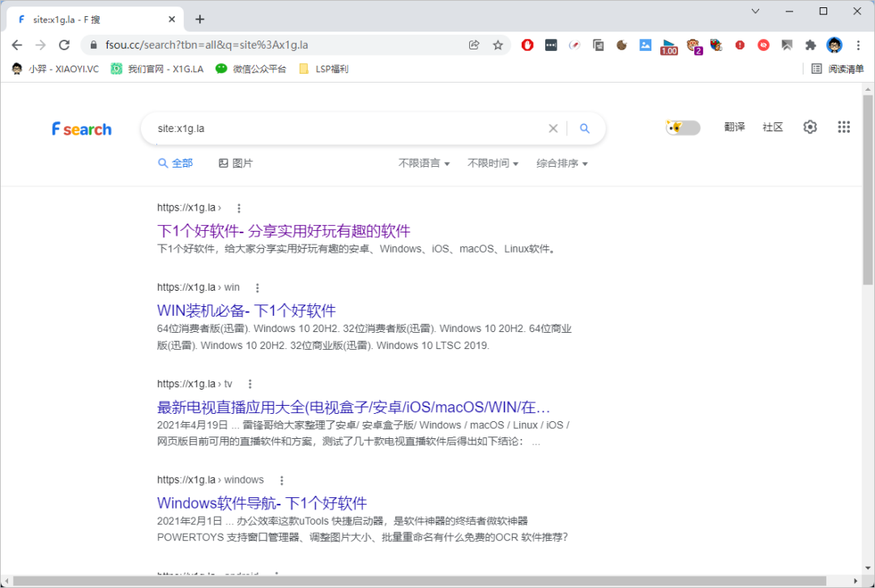Click into the site:x1g.la search field
875x588 pixels.
click(x=340, y=128)
